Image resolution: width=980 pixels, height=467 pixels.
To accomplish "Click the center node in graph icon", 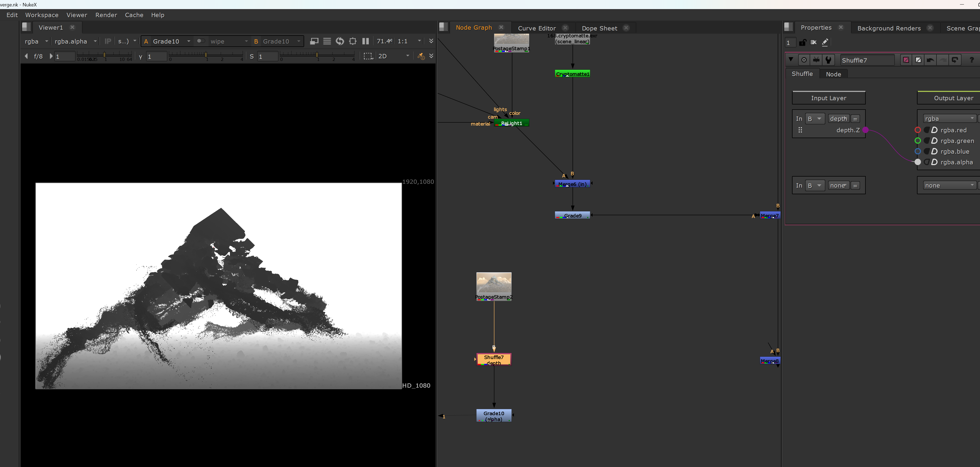I will [803, 60].
